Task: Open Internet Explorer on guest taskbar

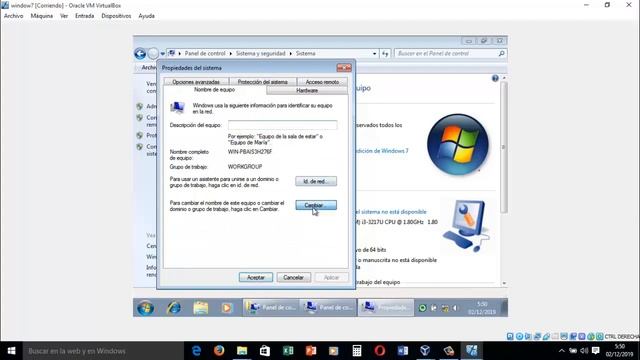Action: tap(174, 308)
